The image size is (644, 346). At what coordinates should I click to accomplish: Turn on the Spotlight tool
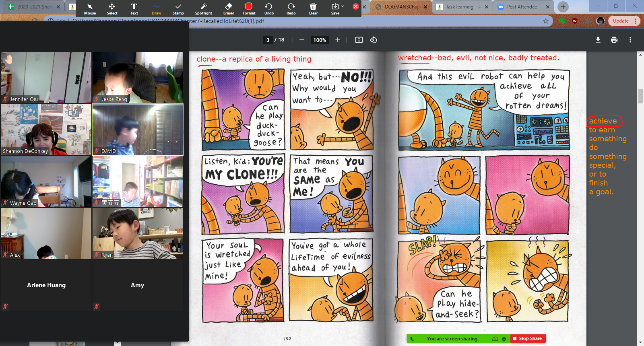point(204,9)
